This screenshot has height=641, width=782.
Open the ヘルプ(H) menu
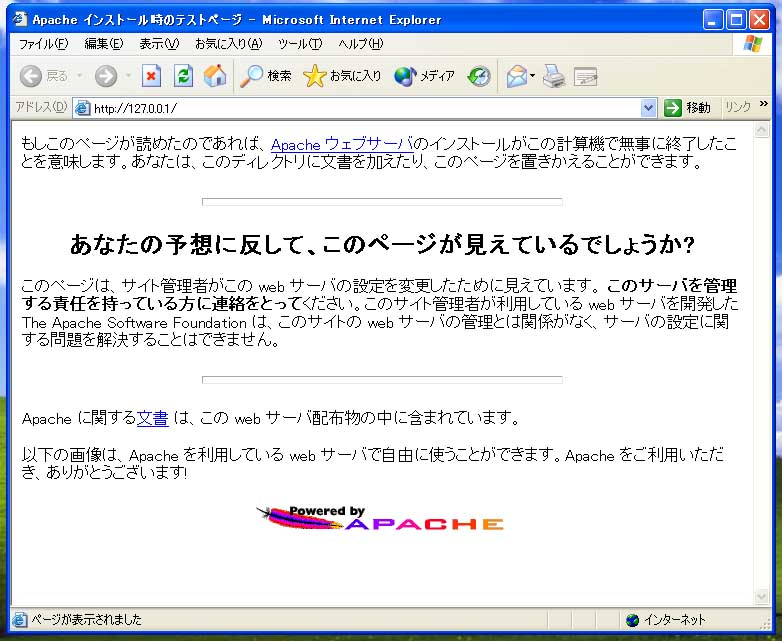pyautogui.click(x=361, y=44)
